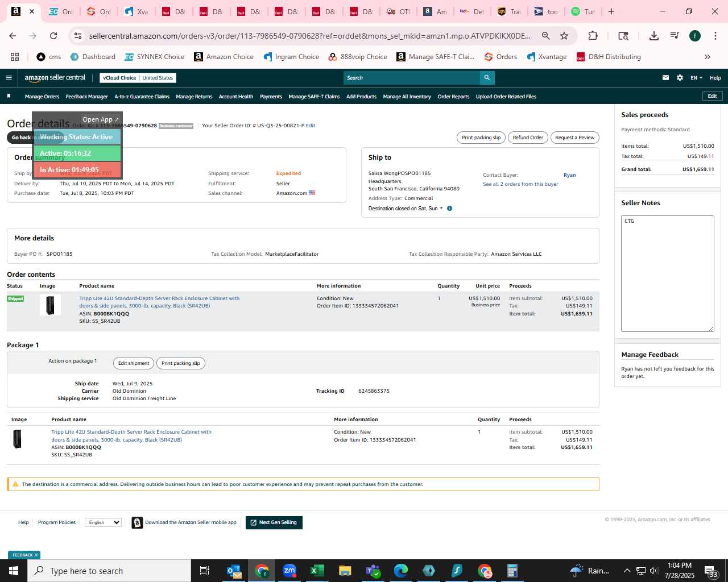The height and width of the screenshot is (582, 728).
Task: Click the Windows taskbar search box
Action: point(109,571)
